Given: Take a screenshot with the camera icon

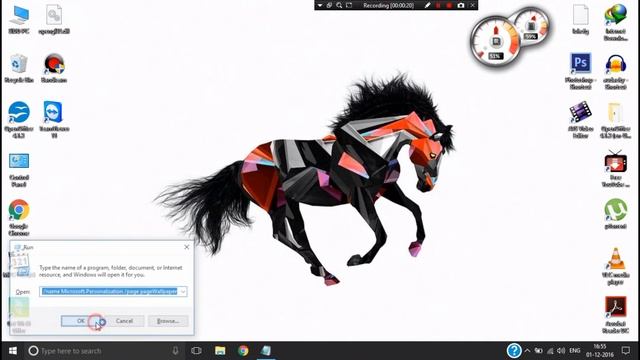Looking at the screenshot, I should point(461,5).
